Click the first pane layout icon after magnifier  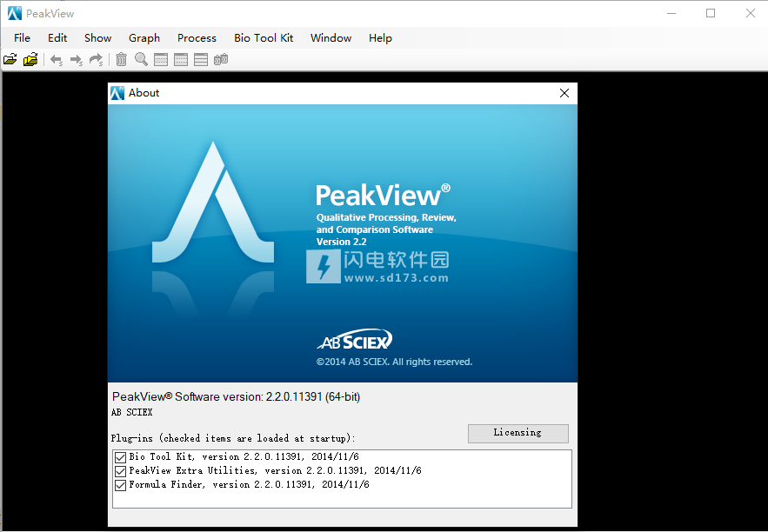[x=161, y=60]
